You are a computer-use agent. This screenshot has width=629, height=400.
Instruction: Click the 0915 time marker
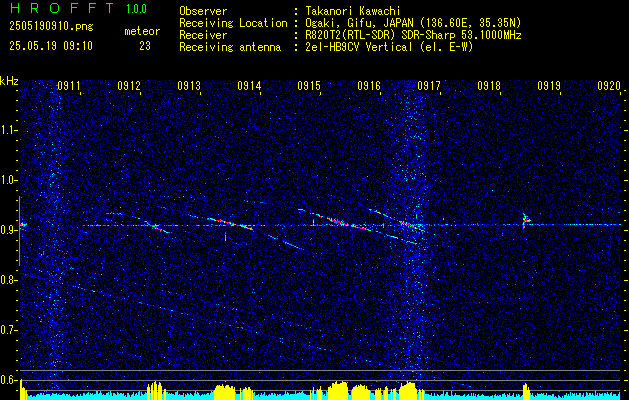309,86
